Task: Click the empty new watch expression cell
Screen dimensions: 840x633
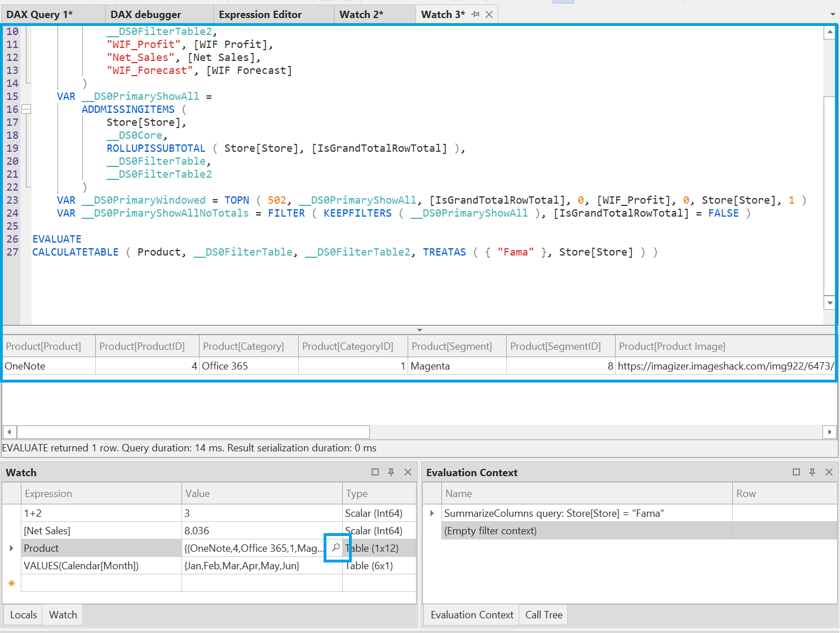Action: point(101,583)
